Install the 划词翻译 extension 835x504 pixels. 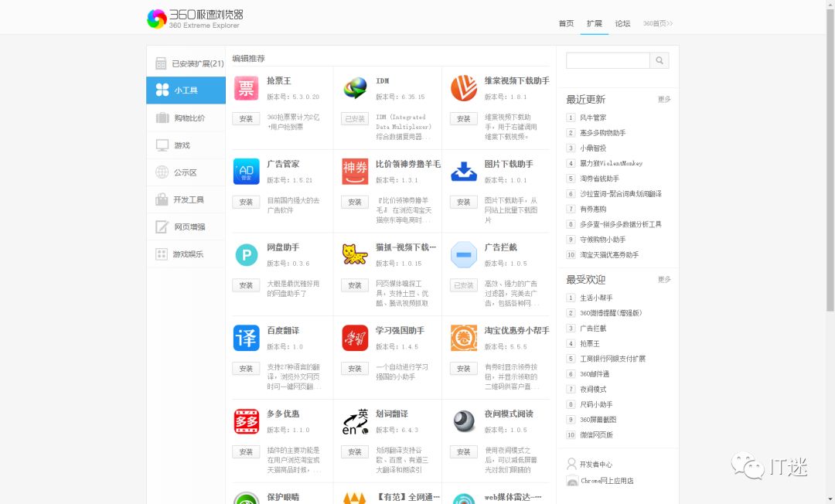(355, 452)
